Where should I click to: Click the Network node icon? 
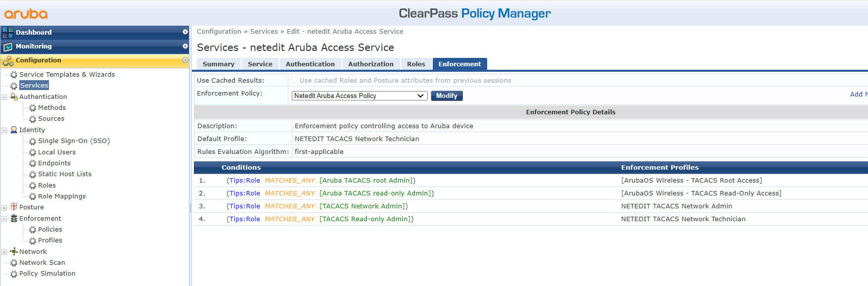[x=14, y=251]
